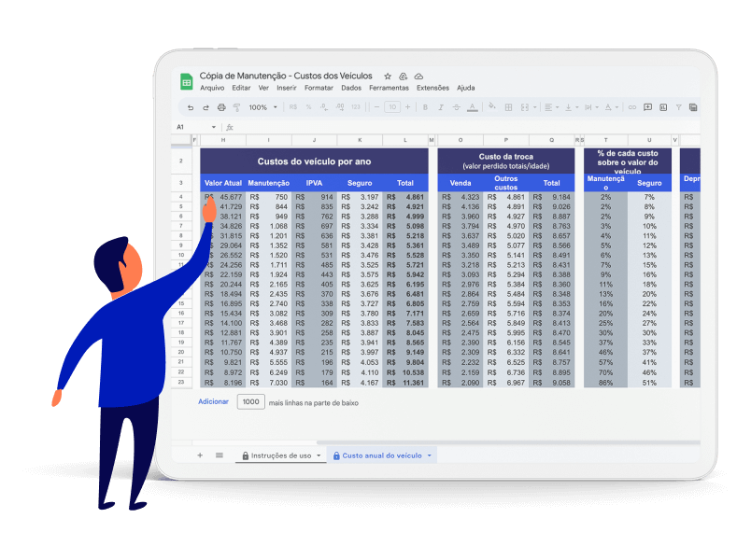The height and width of the screenshot is (560, 737).
Task: Click the 1000 rows input box
Action: [250, 401]
